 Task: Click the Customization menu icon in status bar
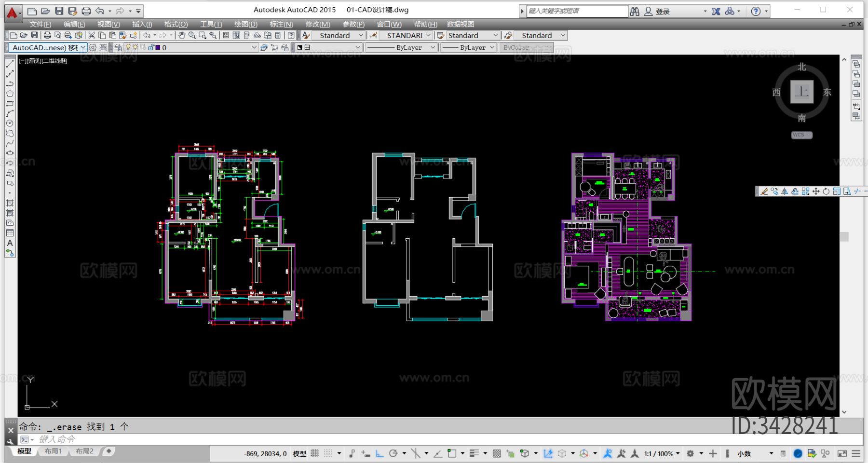[x=856, y=453]
